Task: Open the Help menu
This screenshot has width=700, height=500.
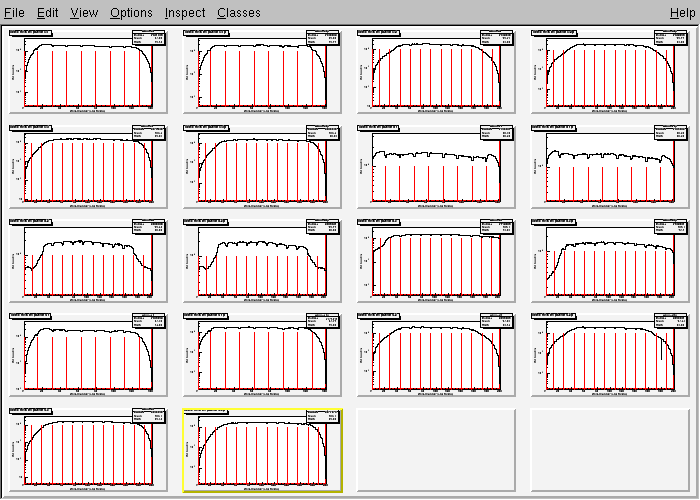Action: click(683, 13)
